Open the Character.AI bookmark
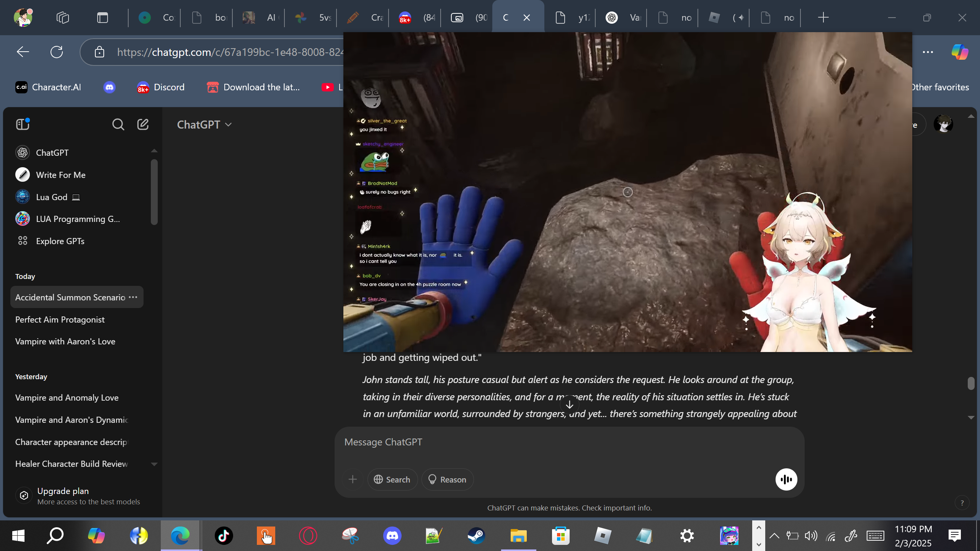 (x=48, y=87)
